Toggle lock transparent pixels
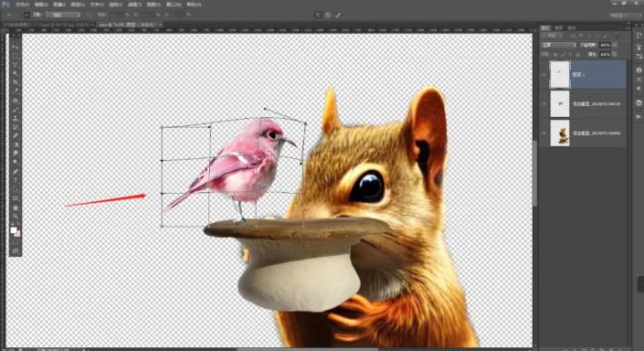This screenshot has width=644, height=351. [555, 54]
